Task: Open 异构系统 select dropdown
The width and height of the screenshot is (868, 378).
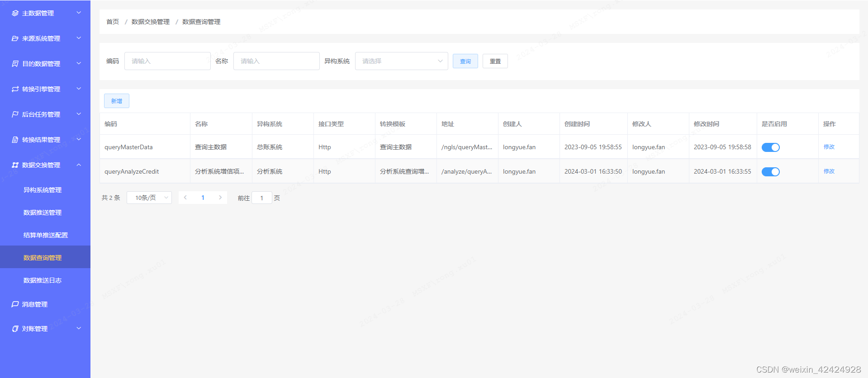Action: tap(402, 61)
